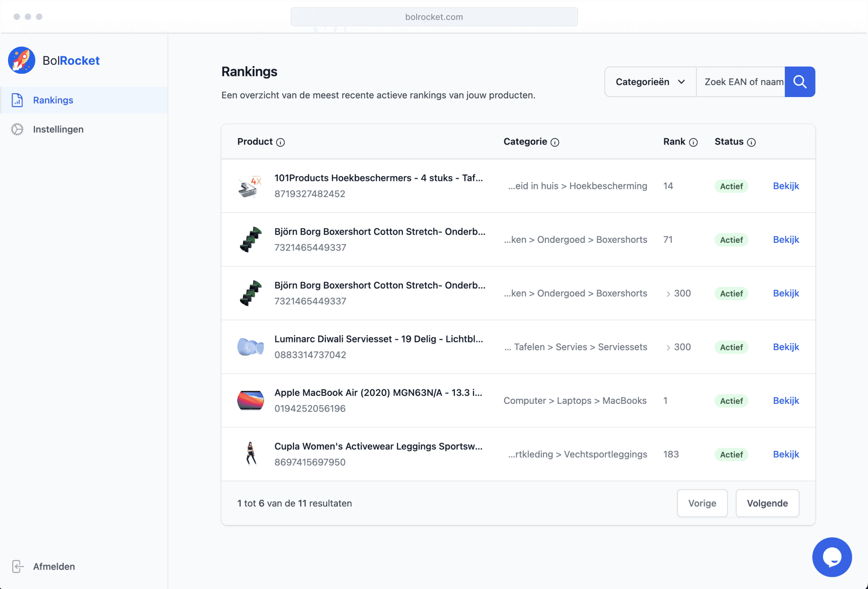Click Bekijk for Cupla Leggings
868x589 pixels.
point(786,454)
